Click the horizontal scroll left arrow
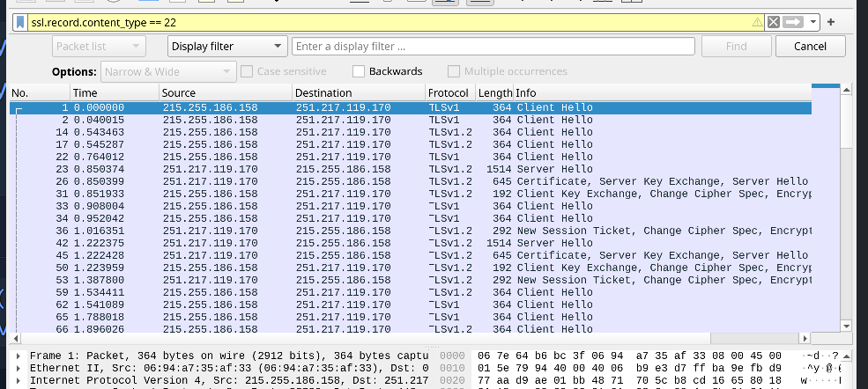Viewport: 868px width, 389px height. tap(15, 338)
